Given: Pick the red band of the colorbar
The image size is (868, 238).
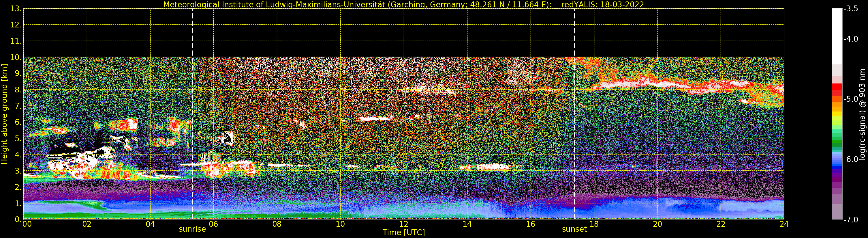Looking at the screenshot, I should tap(837, 87).
